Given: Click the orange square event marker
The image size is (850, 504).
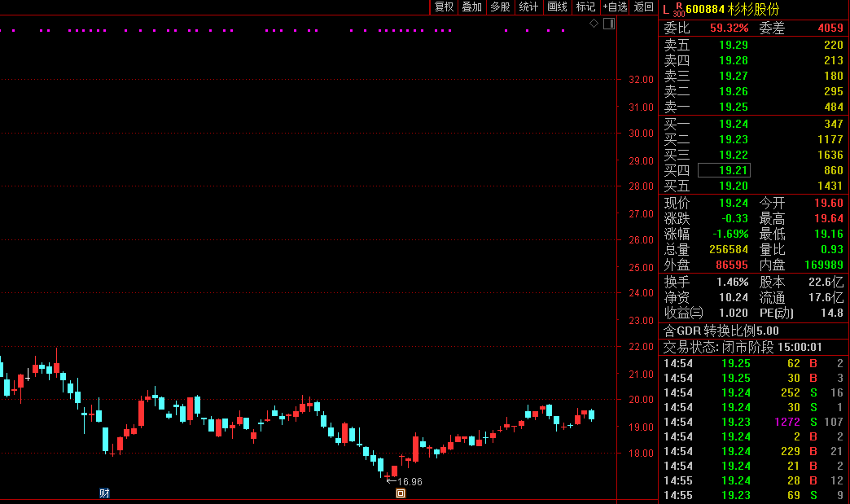Looking at the screenshot, I should (x=400, y=493).
